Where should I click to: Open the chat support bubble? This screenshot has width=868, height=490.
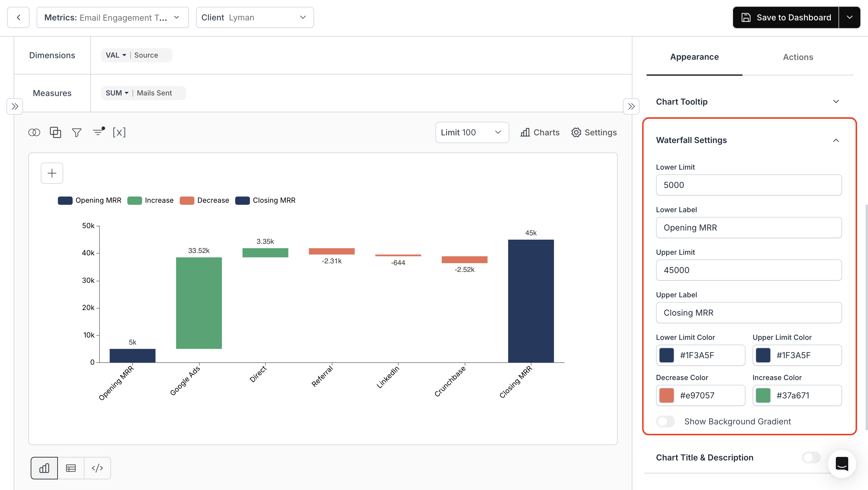842,464
